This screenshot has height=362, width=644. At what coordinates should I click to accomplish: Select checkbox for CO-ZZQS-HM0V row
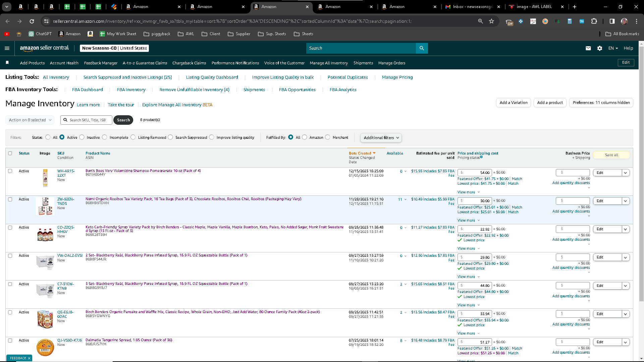(x=10, y=228)
